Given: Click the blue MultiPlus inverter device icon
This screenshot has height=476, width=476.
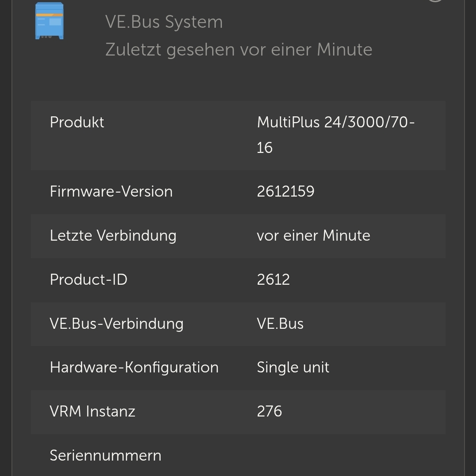Looking at the screenshot, I should (49, 21).
